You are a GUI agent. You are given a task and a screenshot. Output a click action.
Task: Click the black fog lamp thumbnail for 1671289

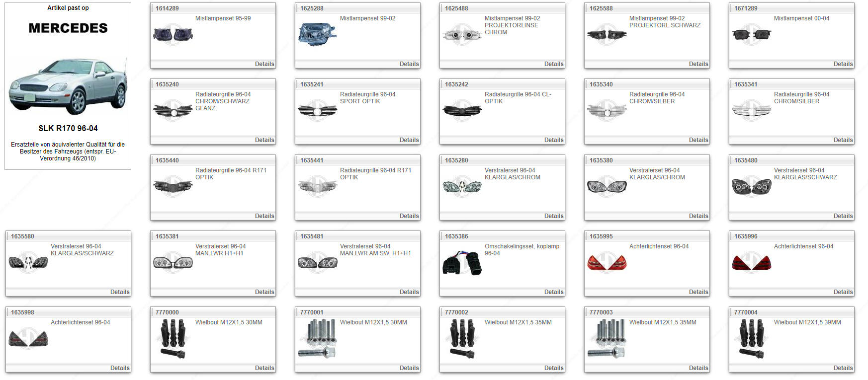click(751, 35)
